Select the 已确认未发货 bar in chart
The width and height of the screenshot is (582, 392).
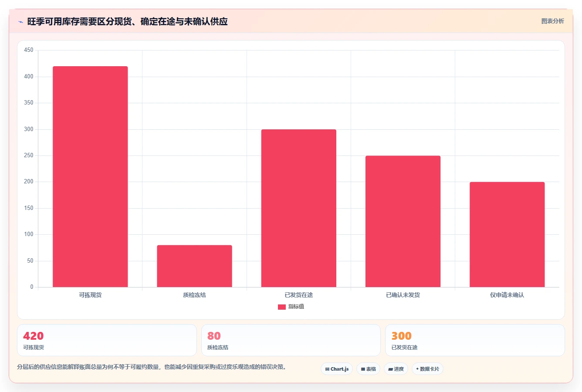click(x=403, y=221)
